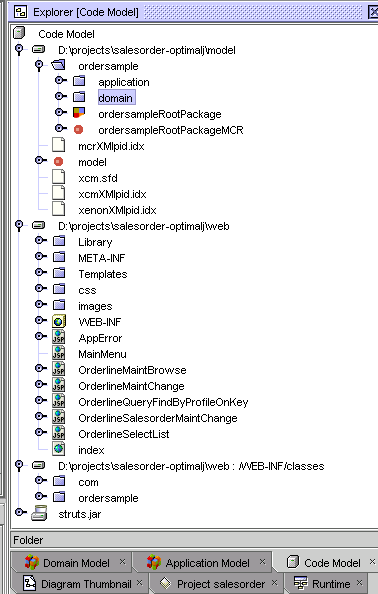Click the file icon for mcrXMlpid.idx
The image size is (378, 594).
[58, 145]
